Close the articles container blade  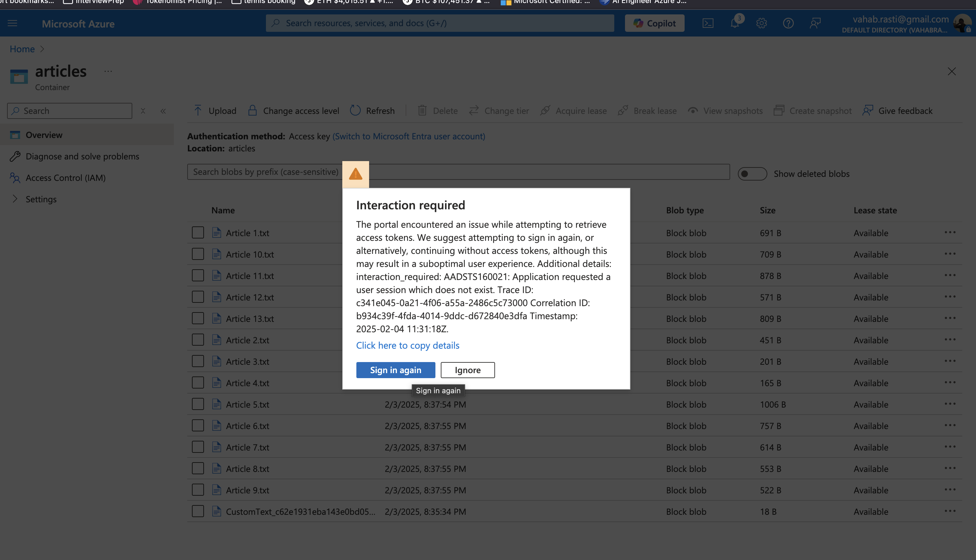(x=952, y=72)
